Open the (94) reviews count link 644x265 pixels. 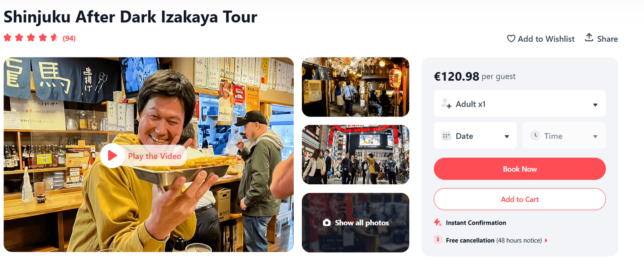(x=69, y=38)
